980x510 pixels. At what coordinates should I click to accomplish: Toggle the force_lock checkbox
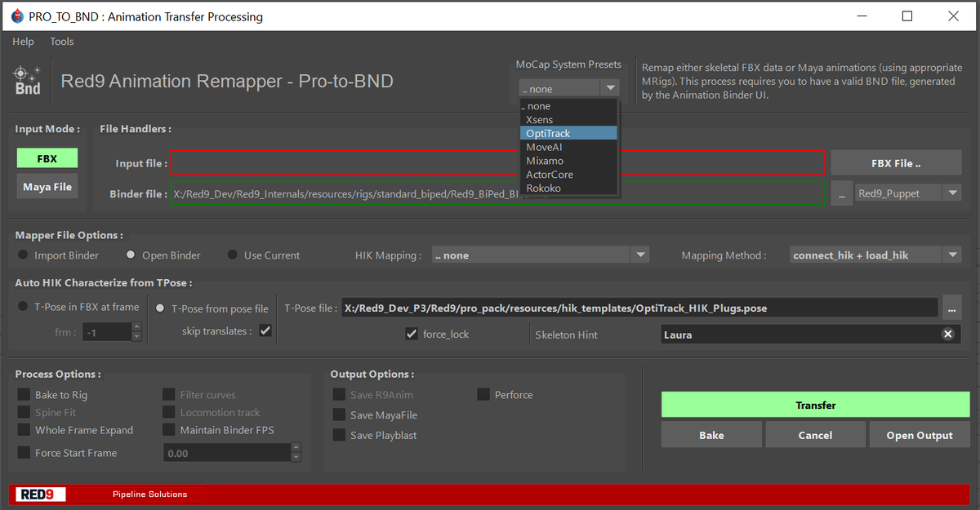(x=412, y=334)
